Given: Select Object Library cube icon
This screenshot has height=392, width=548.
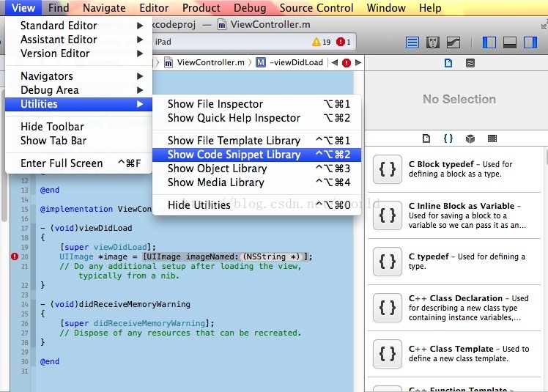Looking at the screenshot, I should point(470,138).
